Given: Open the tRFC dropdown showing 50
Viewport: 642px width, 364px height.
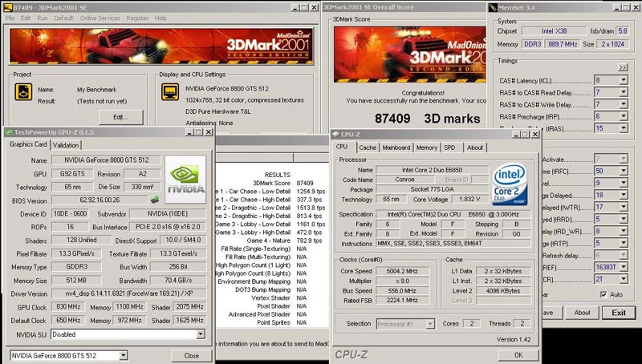Looking at the screenshot, I should pos(624,171).
